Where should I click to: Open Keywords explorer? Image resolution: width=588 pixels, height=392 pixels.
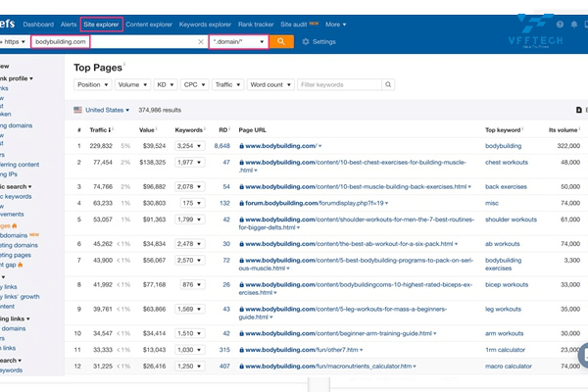(x=205, y=24)
